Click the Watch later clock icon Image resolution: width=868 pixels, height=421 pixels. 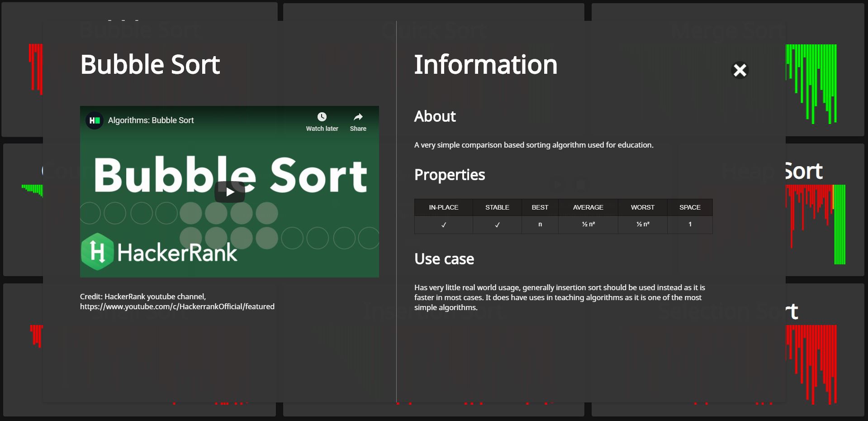(x=322, y=117)
